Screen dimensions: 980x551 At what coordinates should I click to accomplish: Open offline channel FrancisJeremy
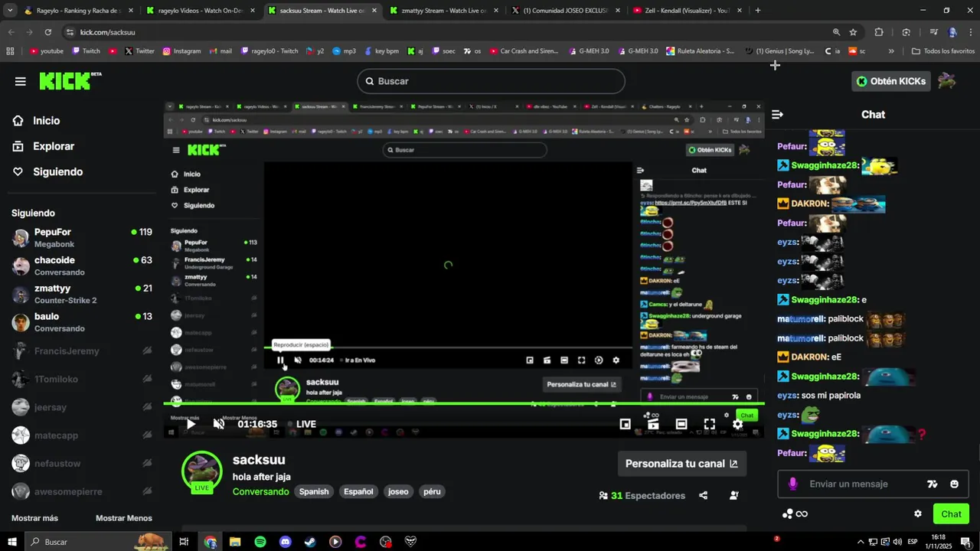point(82,351)
